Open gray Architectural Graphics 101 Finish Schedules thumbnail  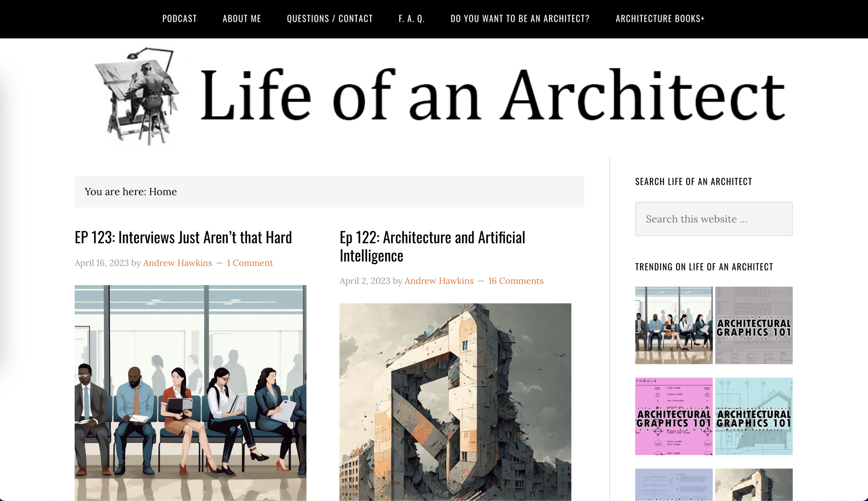click(x=753, y=325)
